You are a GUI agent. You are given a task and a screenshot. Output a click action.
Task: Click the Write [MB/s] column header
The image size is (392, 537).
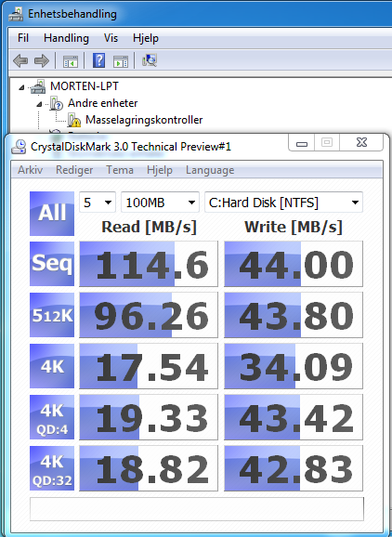[294, 228]
